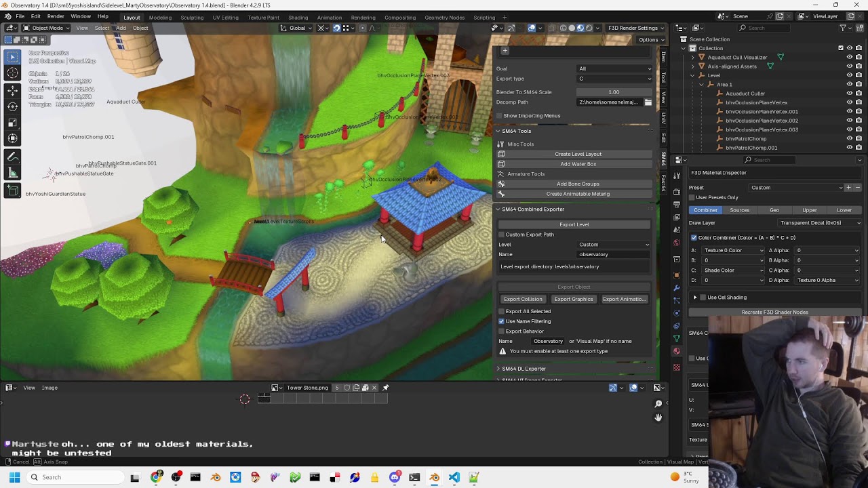Toggle X-ray view in viewport header
The height and width of the screenshot is (488, 868).
(x=553, y=28)
